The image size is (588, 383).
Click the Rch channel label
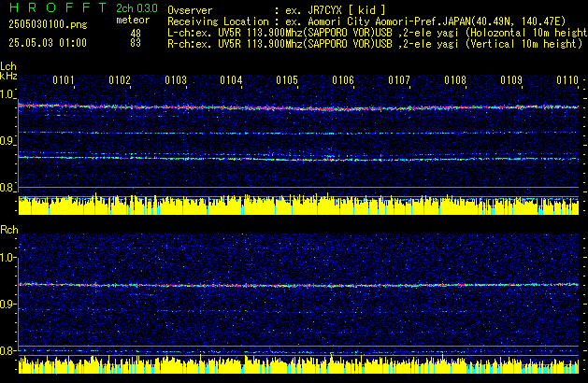[x=9, y=230]
